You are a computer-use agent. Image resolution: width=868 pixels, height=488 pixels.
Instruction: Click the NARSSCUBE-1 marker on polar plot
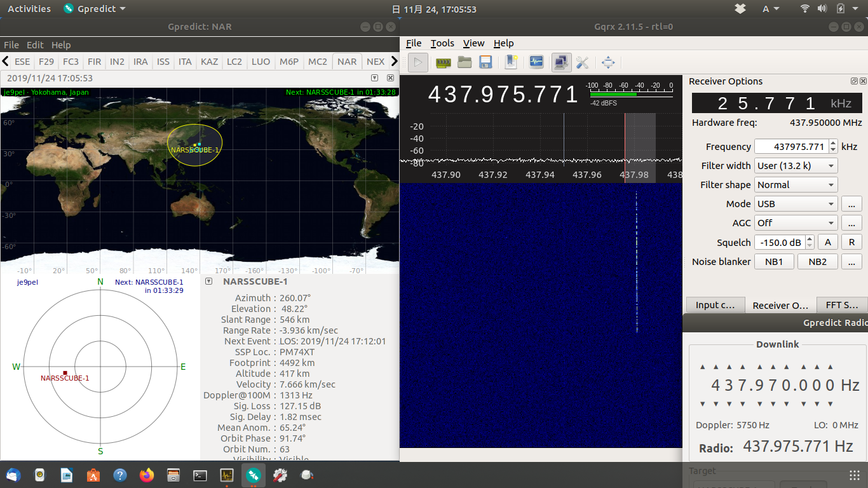pos(65,373)
